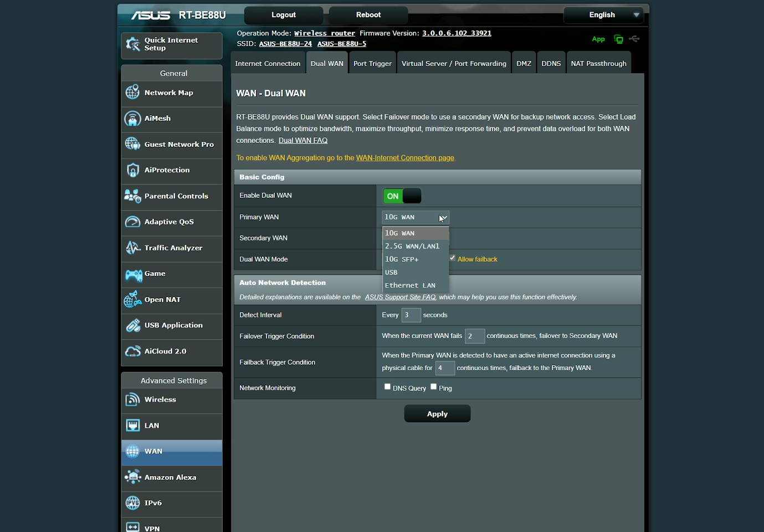The height and width of the screenshot is (532, 764).
Task: Open the Open NAT icon
Action: [132, 299]
